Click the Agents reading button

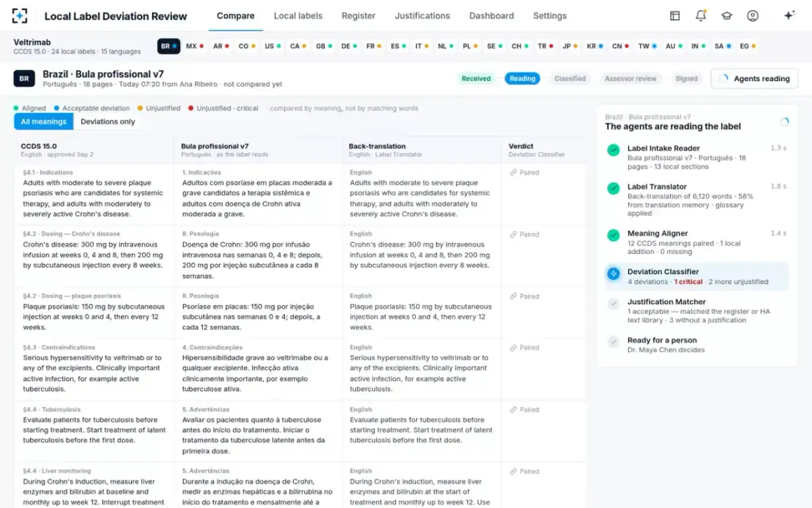754,79
